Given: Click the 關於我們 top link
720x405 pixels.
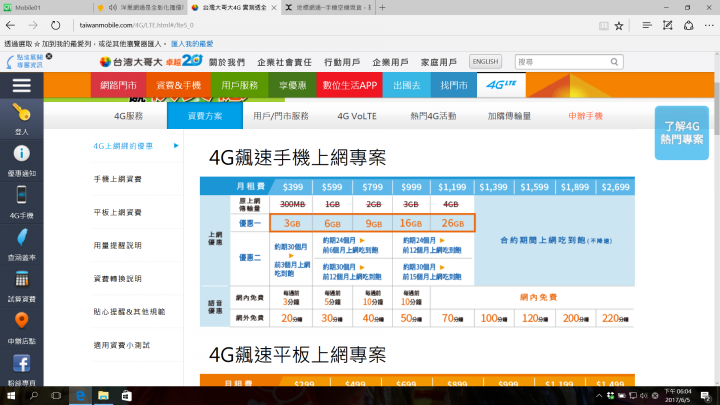Looking at the screenshot, I should pyautogui.click(x=227, y=62).
